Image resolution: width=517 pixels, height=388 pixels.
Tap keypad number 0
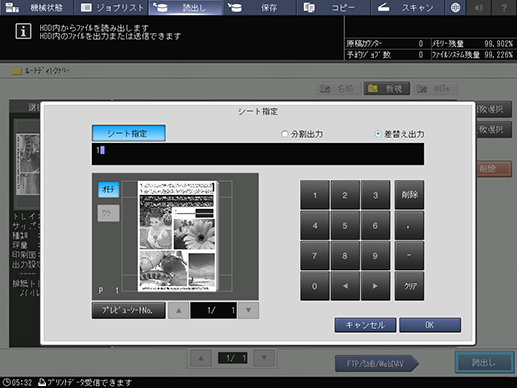315,286
